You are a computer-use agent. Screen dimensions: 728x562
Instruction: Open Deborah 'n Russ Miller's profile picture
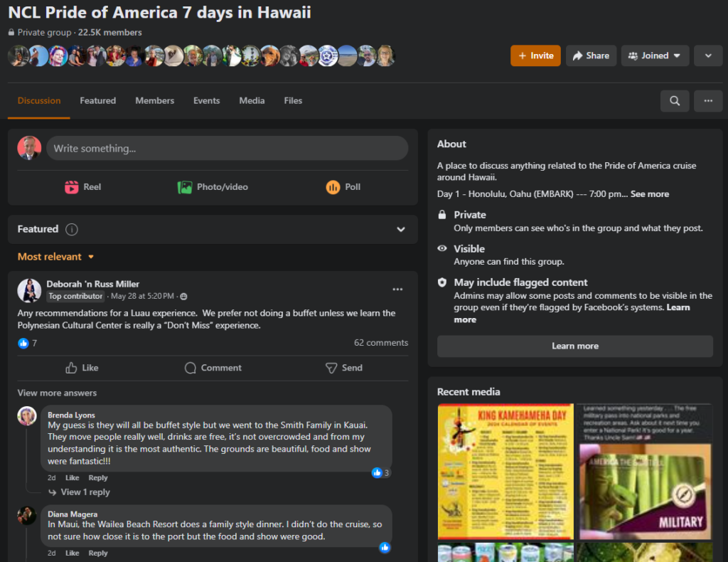click(x=29, y=290)
